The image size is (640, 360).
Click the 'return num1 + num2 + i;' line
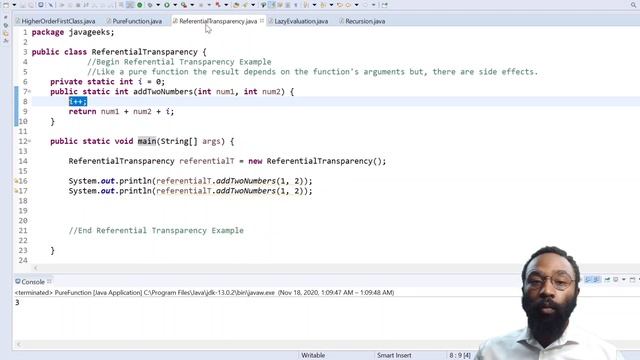pos(121,111)
